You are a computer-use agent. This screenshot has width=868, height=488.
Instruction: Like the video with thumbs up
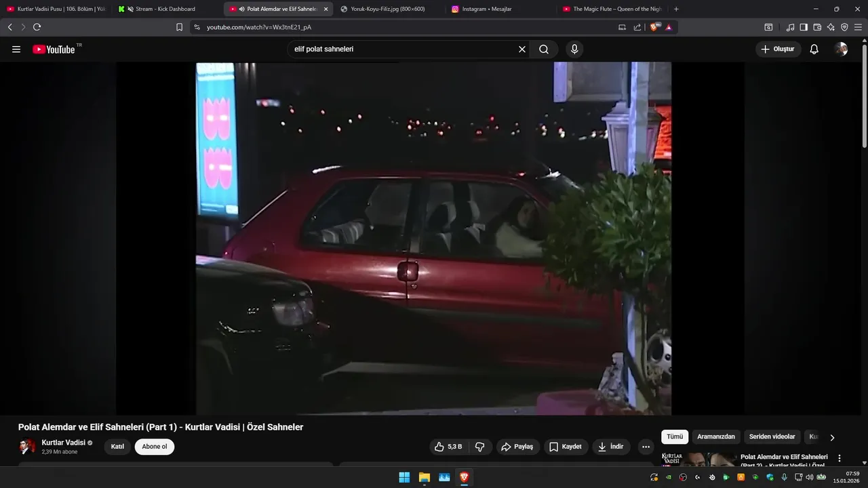(448, 447)
